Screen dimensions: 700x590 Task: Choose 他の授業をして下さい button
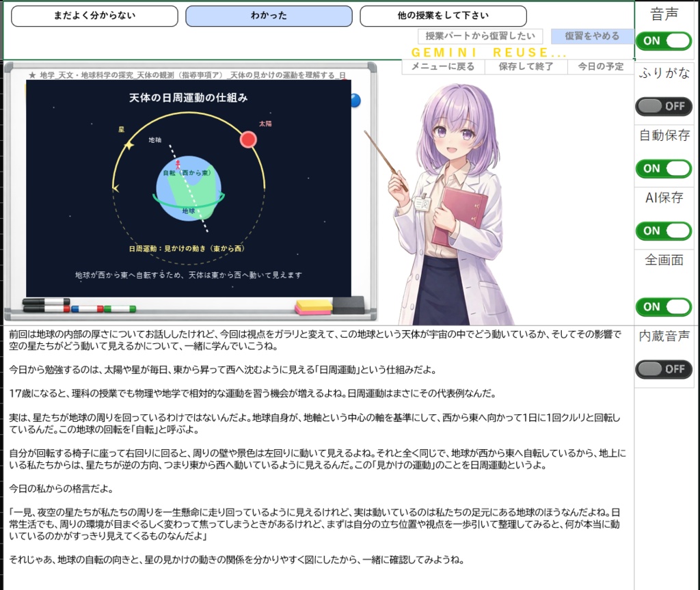[443, 16]
